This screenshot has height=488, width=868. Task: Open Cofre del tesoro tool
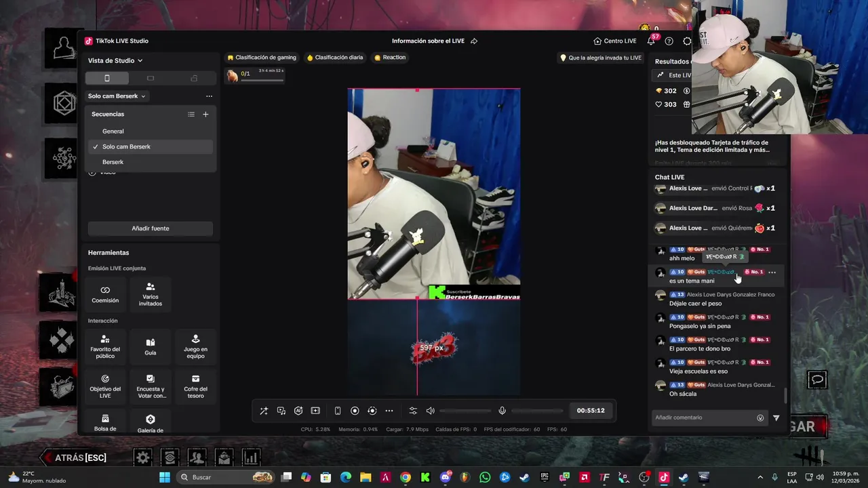click(195, 386)
